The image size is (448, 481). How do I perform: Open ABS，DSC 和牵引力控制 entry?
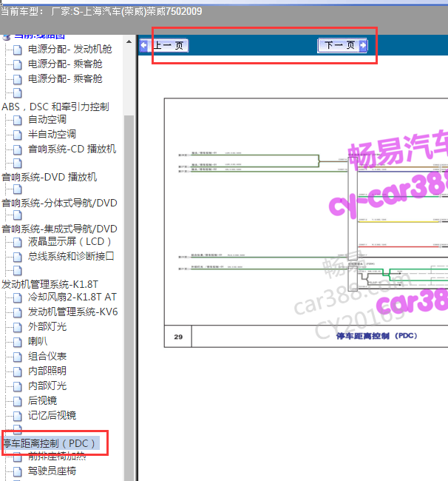55,107
